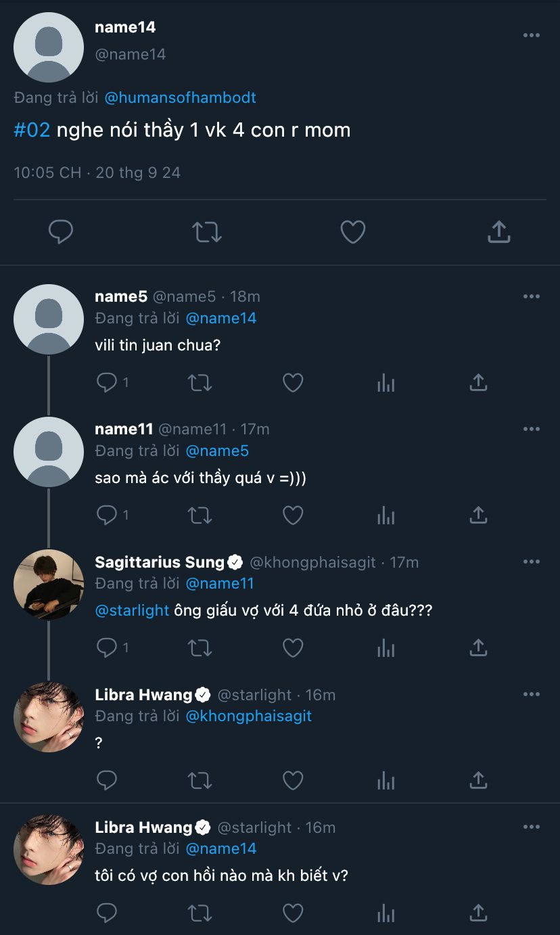
Task: Reply to name14's main tweet
Action: click(61, 232)
